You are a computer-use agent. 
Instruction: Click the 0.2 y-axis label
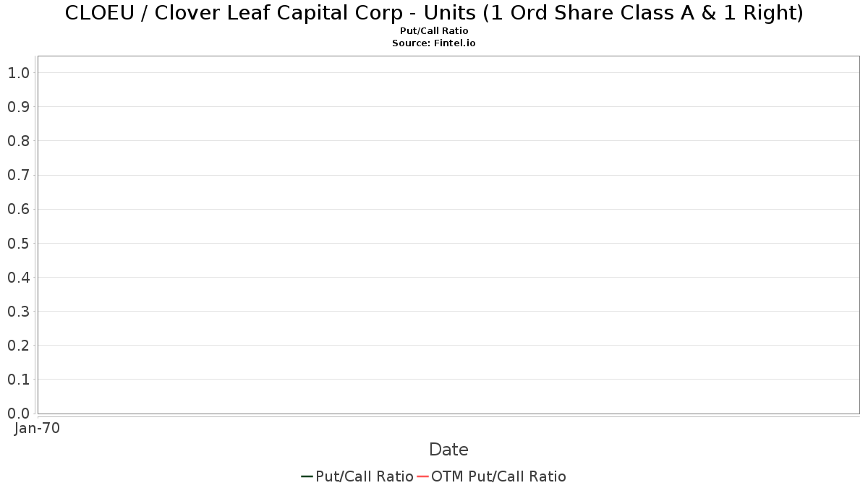[x=18, y=345]
